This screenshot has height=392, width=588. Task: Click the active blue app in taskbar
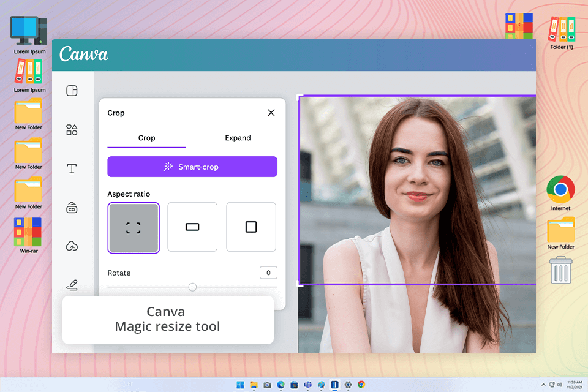pyautogui.click(x=334, y=385)
